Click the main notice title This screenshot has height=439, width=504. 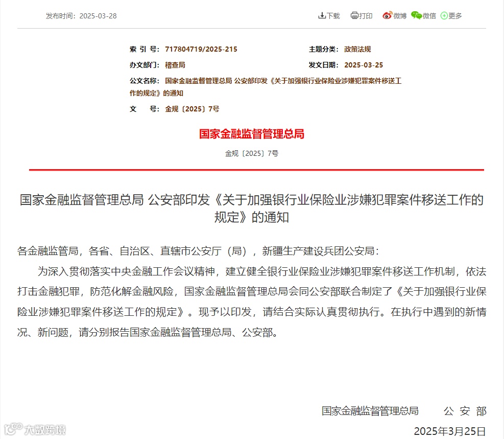click(x=252, y=209)
